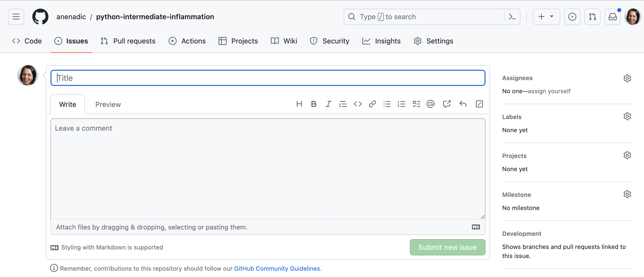Insert a task list checkbox
644x277 pixels.
click(416, 104)
